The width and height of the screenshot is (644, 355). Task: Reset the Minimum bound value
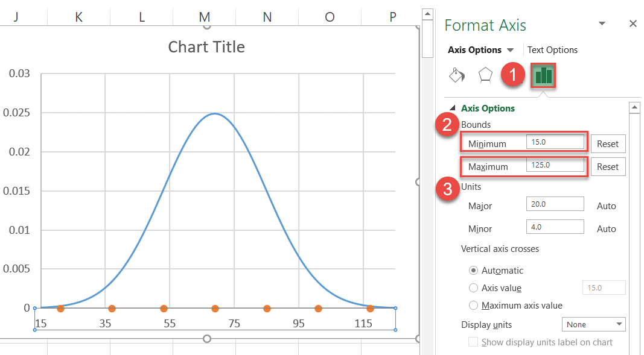[x=608, y=143]
